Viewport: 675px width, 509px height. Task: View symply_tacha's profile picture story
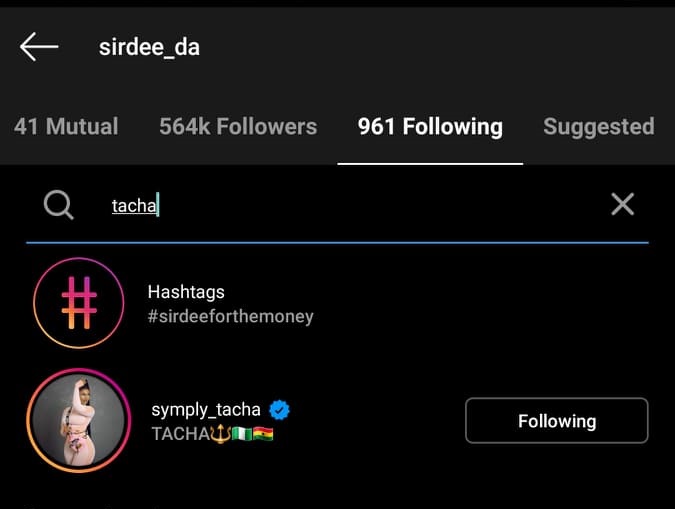(x=79, y=420)
